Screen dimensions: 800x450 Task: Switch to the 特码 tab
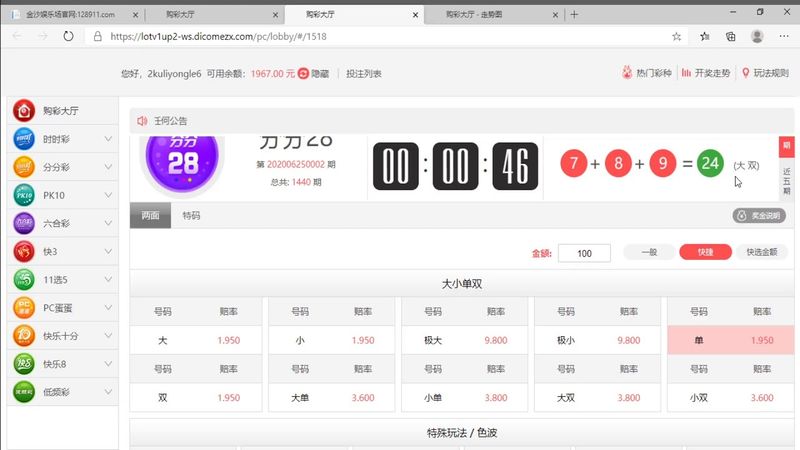pos(191,215)
